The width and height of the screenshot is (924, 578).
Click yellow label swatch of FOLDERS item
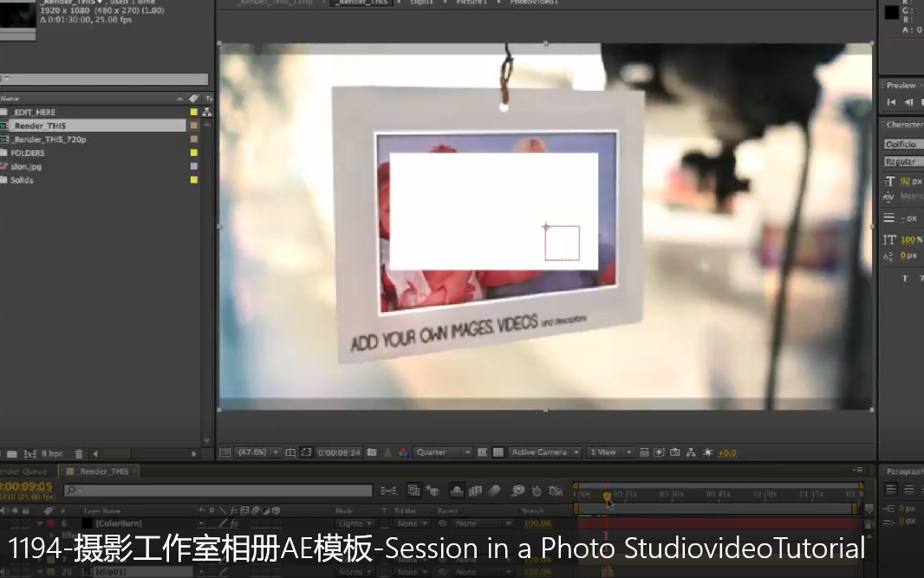pyautogui.click(x=194, y=153)
